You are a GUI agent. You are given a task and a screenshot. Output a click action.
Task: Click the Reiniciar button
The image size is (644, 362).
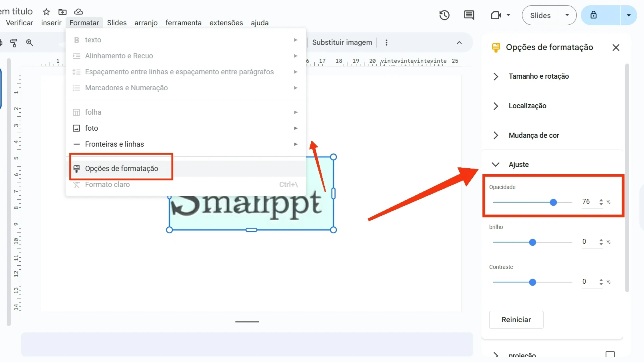click(x=516, y=320)
